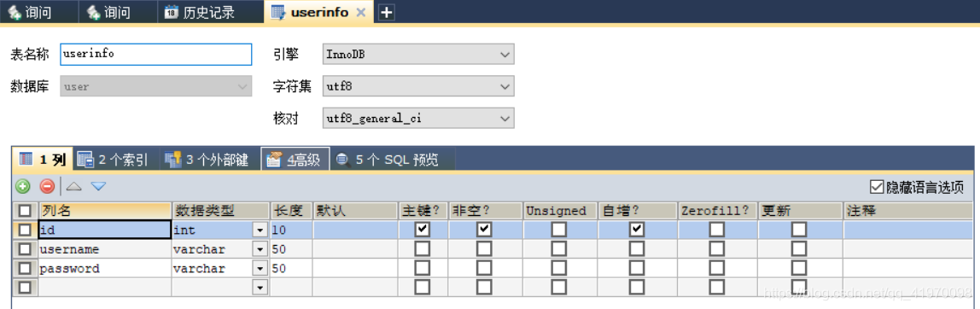Uncheck the 自增 checkbox for id
This screenshot has width=980, height=309.
click(x=637, y=230)
